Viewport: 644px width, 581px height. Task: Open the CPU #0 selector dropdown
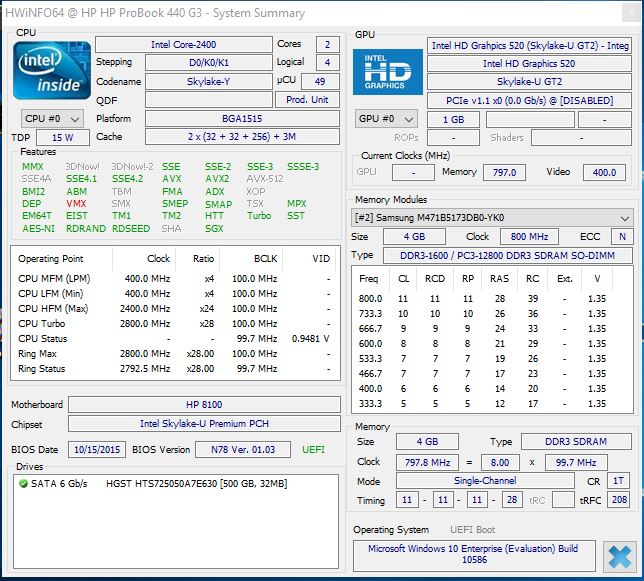[52, 119]
